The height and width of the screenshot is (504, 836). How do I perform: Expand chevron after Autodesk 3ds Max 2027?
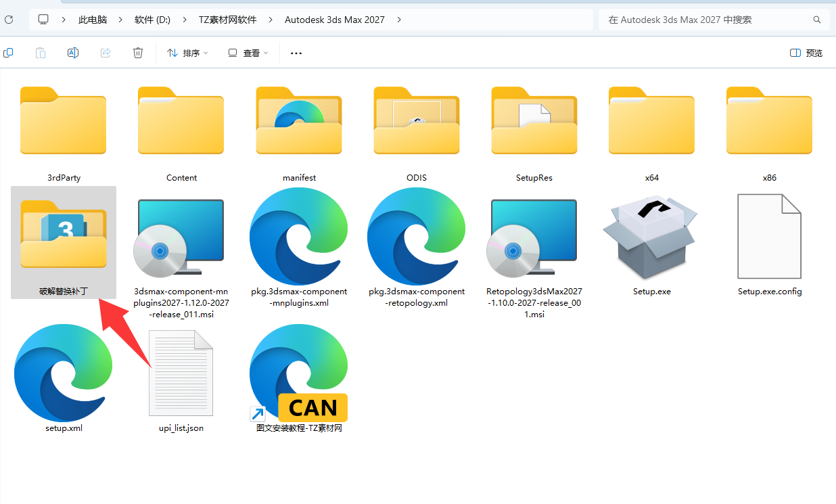pyautogui.click(x=399, y=20)
